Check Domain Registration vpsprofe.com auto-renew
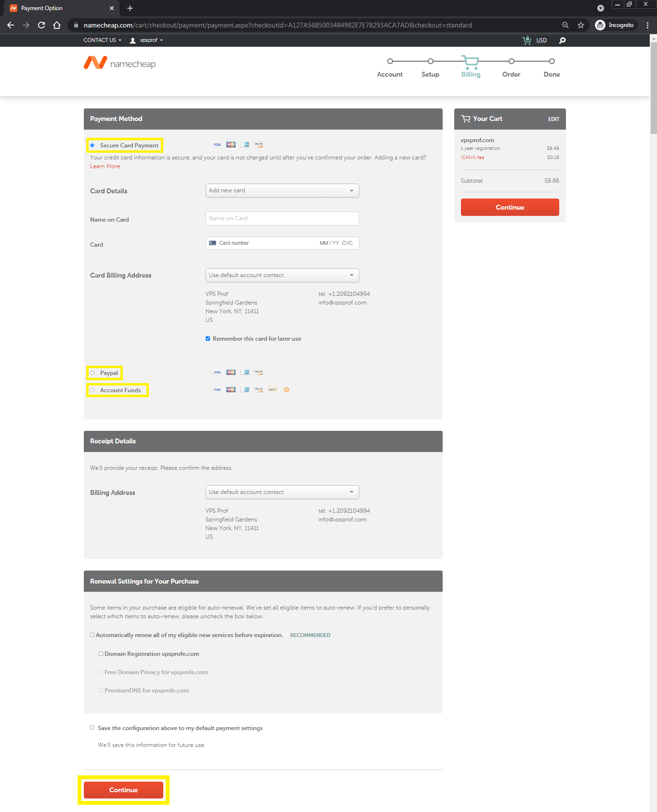This screenshot has height=812, width=657. point(101,654)
